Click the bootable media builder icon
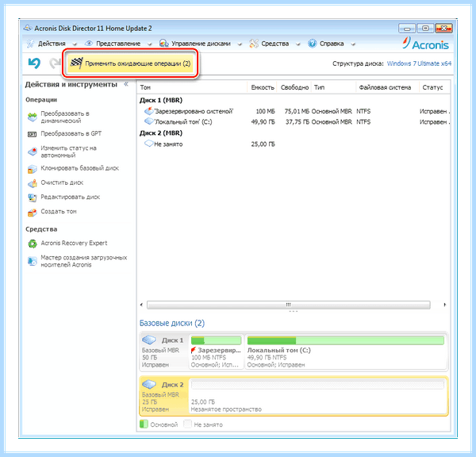The image size is (476, 457). tap(33, 261)
